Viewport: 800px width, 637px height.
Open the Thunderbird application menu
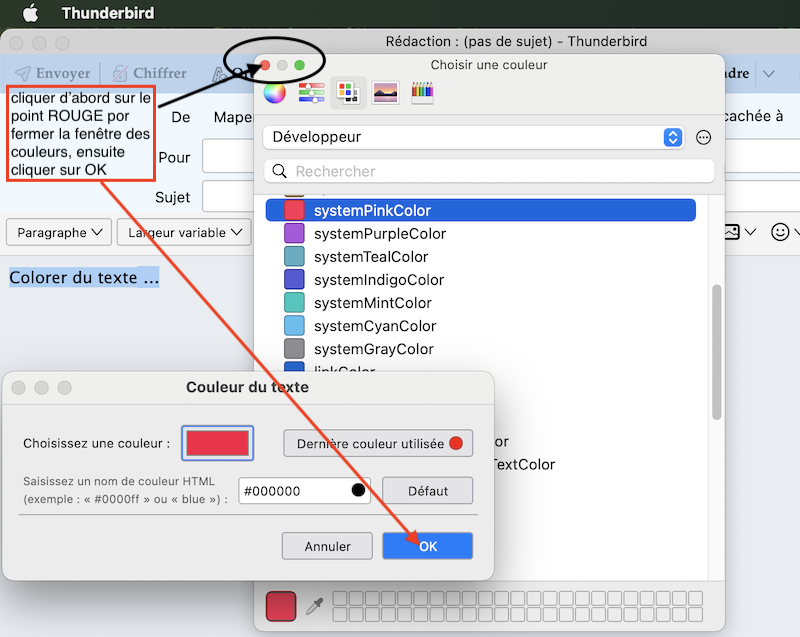pos(108,13)
